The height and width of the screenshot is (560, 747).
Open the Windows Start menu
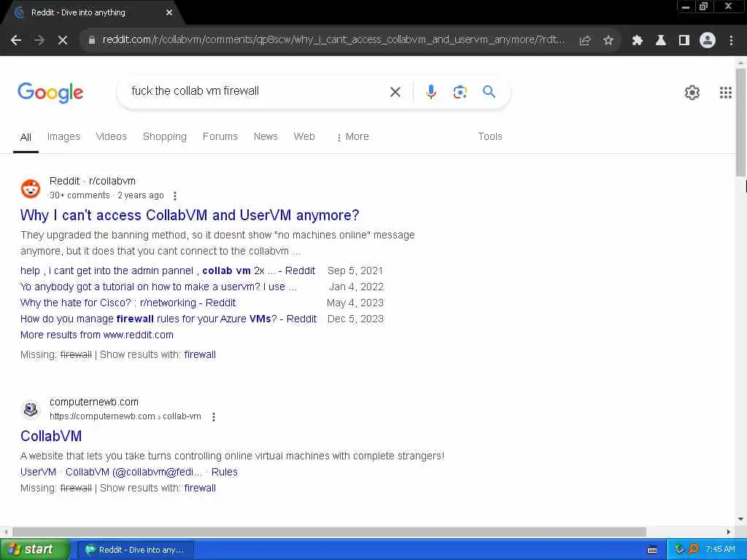34,550
